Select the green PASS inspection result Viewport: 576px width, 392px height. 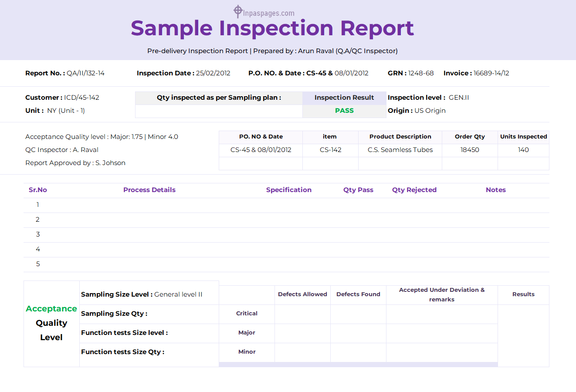pyautogui.click(x=344, y=110)
